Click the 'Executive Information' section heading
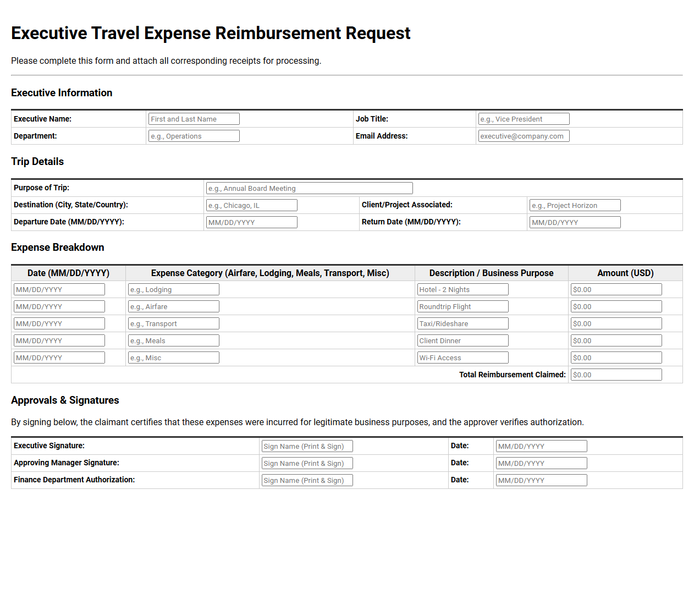Screen dimensions: 694x616 (62, 93)
